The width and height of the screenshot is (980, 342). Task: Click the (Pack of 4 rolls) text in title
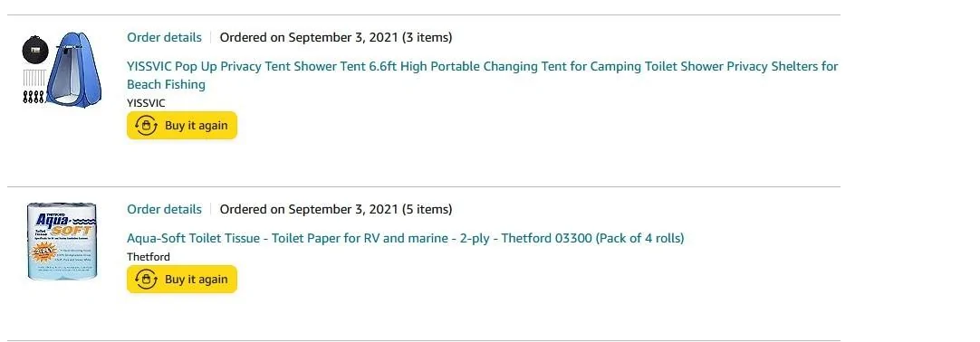click(640, 238)
